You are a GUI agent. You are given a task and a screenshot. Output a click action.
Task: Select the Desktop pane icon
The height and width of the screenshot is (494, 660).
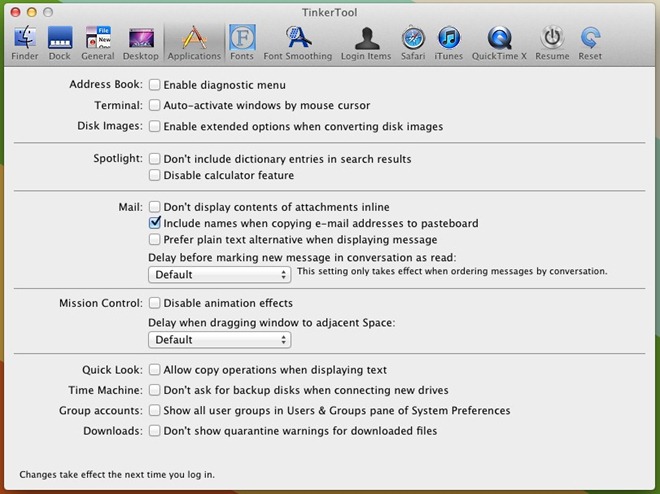click(141, 39)
